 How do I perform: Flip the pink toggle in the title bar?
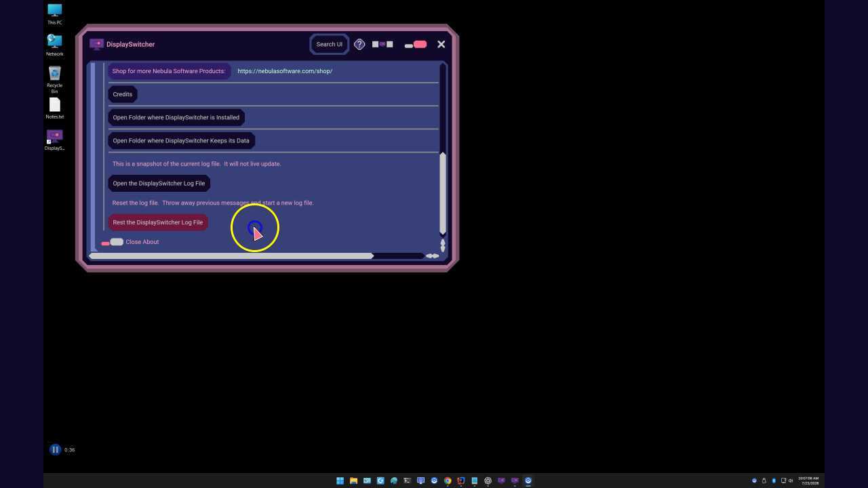[x=416, y=45]
